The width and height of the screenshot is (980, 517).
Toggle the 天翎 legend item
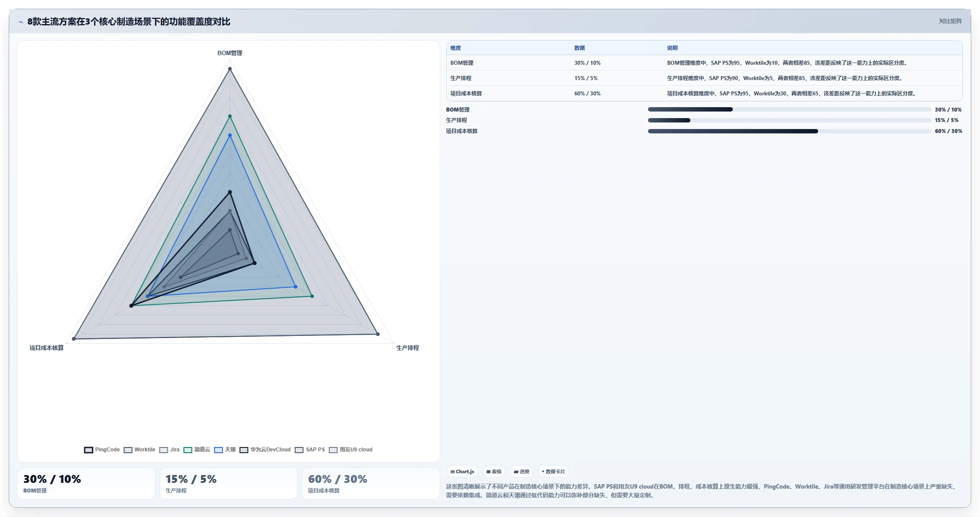point(225,450)
